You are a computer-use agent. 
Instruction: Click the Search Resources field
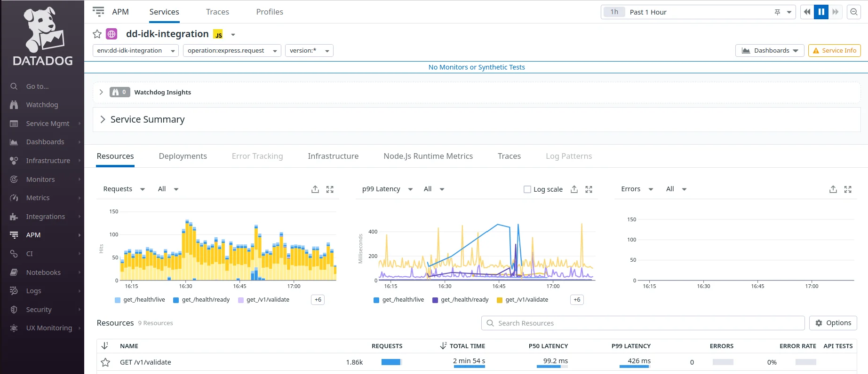click(x=643, y=323)
